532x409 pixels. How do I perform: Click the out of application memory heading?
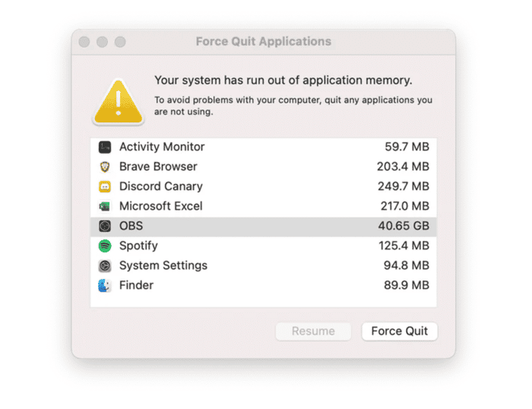click(x=283, y=81)
